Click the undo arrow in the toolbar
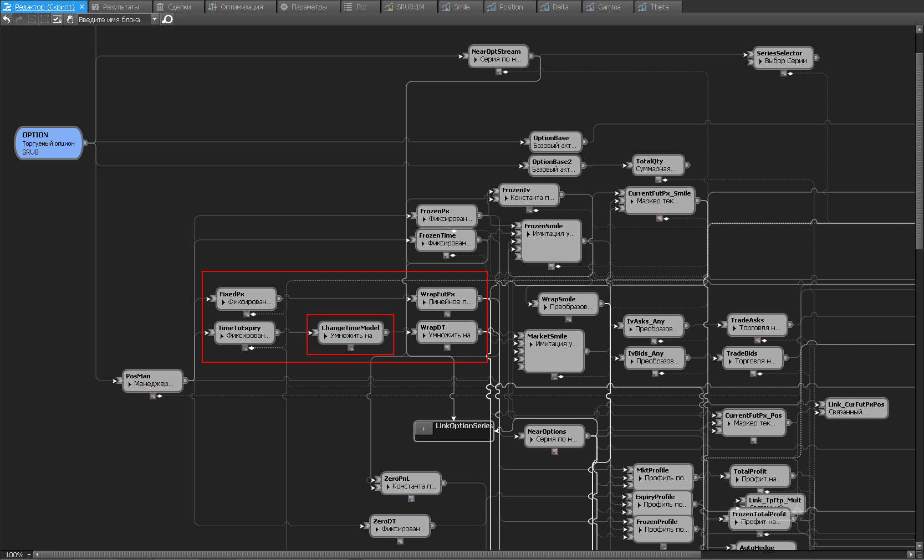The image size is (924, 560). [x=7, y=19]
